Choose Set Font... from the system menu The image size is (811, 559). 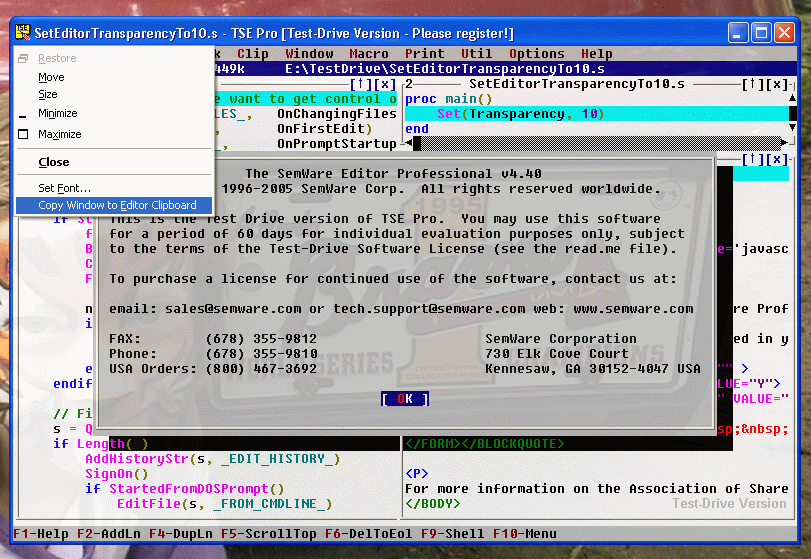pos(64,188)
